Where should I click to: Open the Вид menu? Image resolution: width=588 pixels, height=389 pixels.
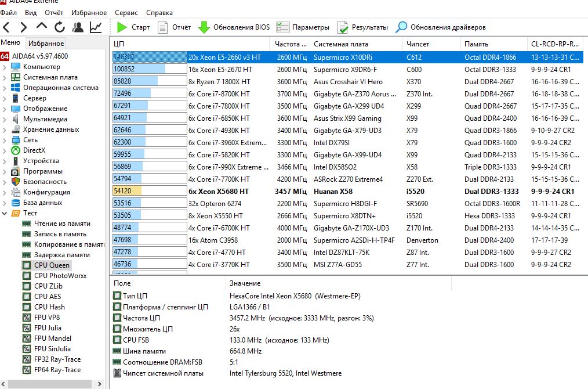click(31, 12)
